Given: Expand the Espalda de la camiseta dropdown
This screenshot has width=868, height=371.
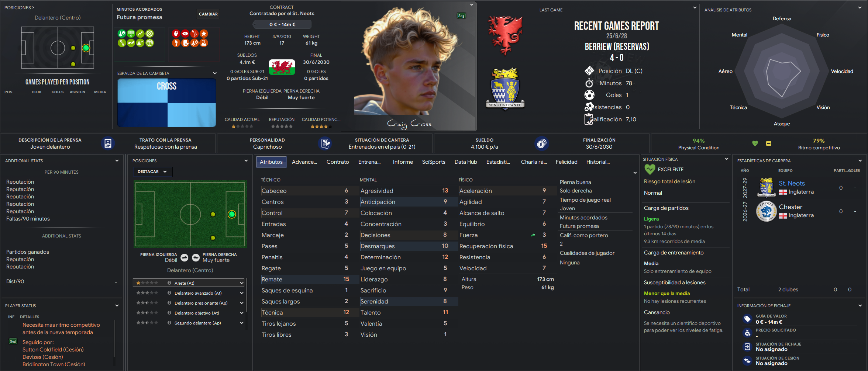Looking at the screenshot, I should click(215, 73).
